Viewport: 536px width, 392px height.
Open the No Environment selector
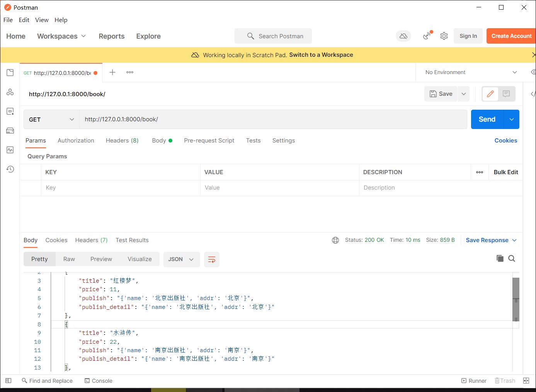click(471, 72)
